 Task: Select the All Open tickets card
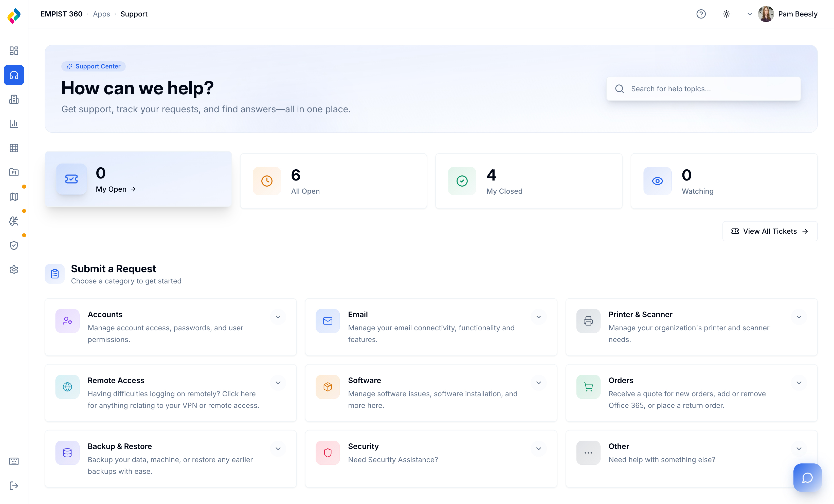coord(333,181)
